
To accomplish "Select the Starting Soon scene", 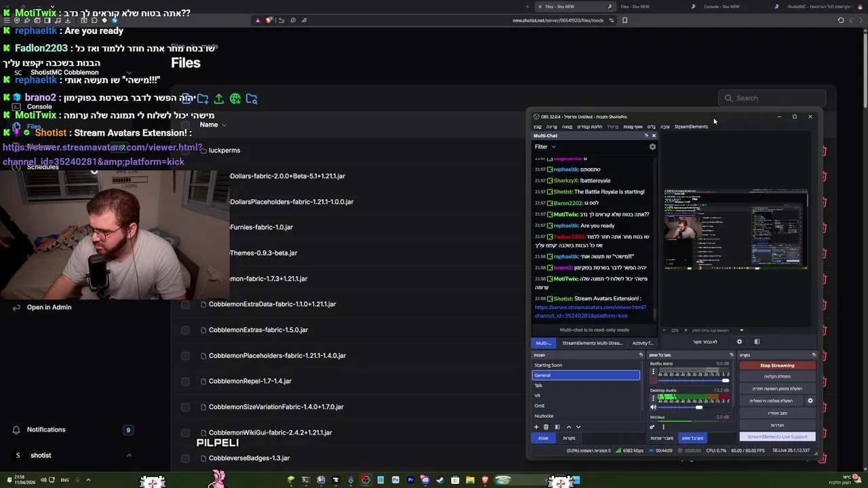I will (x=586, y=365).
